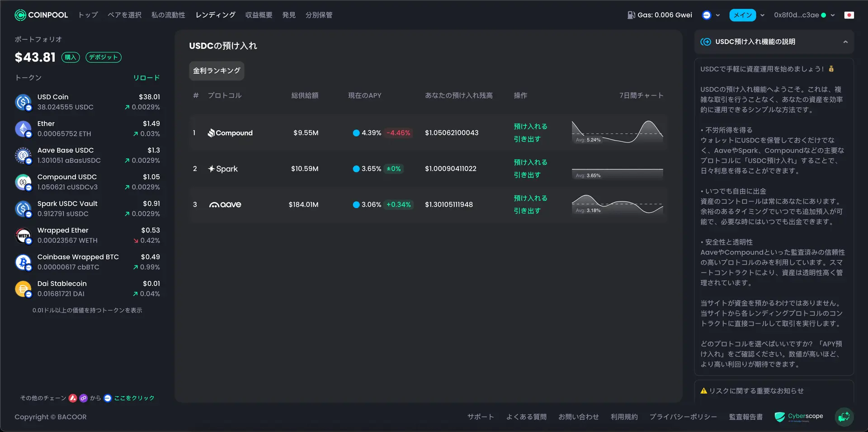Open the よくある質問 footer link
The image size is (868, 432).
pos(526,417)
